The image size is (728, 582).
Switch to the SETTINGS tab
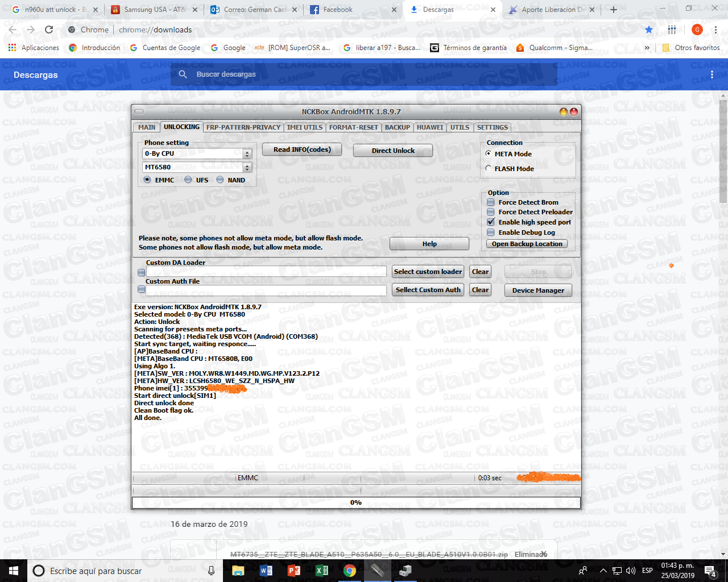tap(493, 127)
